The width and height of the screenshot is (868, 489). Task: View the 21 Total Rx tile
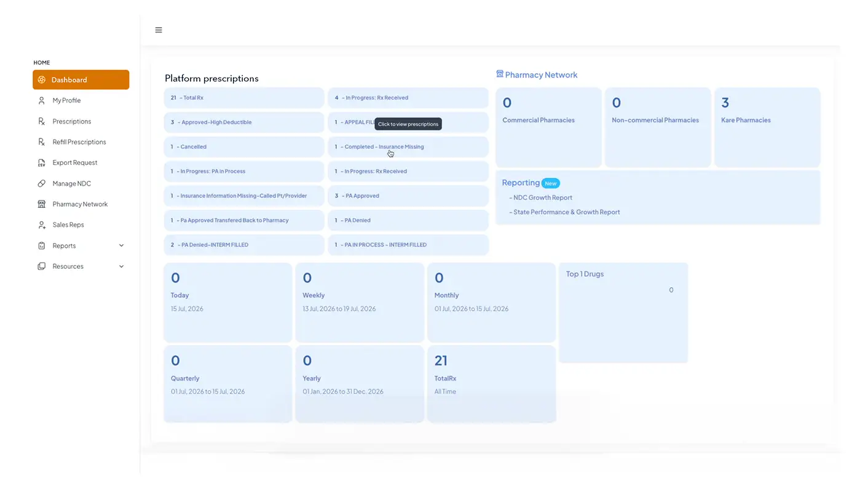pyautogui.click(x=244, y=98)
